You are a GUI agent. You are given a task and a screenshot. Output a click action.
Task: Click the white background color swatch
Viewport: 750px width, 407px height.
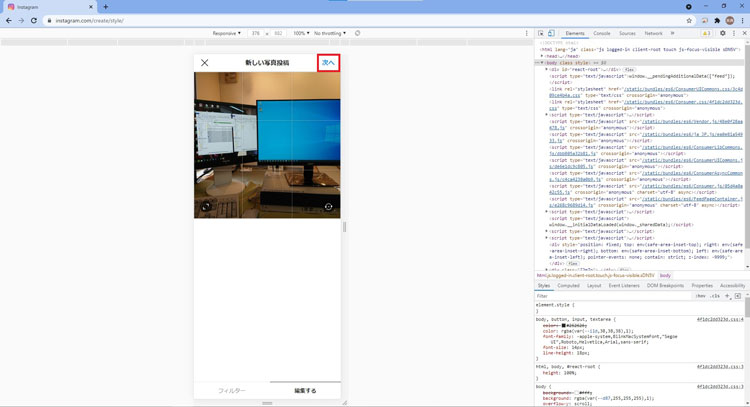(x=577, y=392)
